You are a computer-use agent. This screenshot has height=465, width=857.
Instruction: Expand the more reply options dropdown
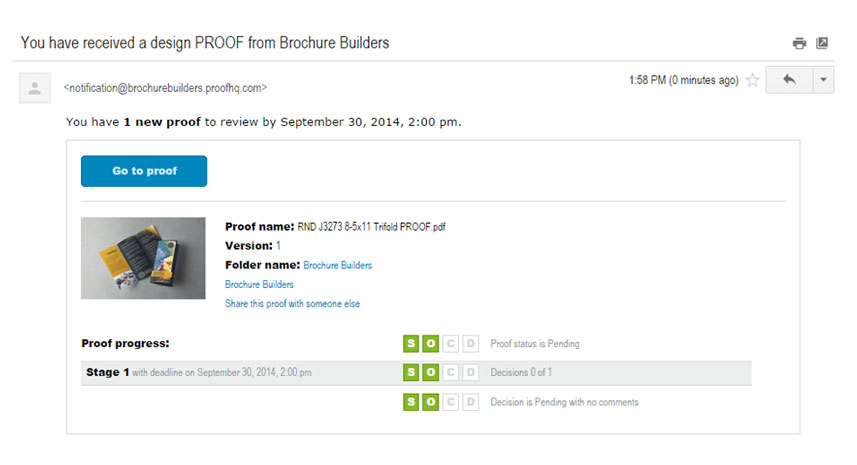coord(823,80)
